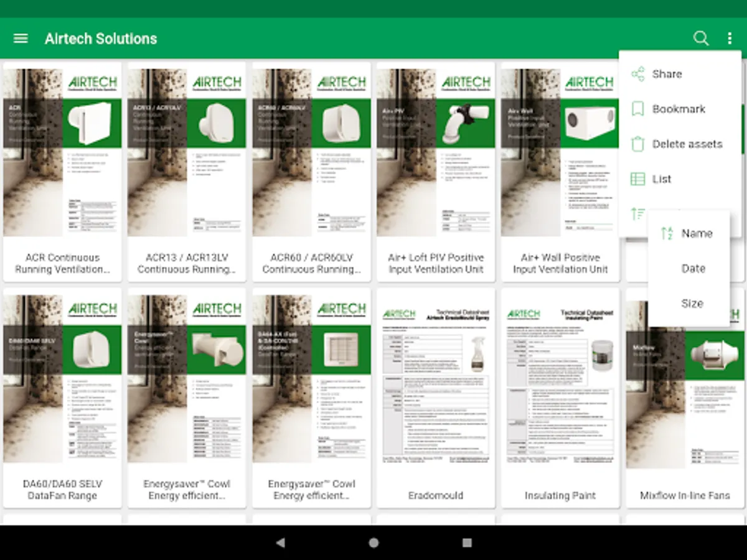Open Air+ Wall Positive Input datasheet thumbnail
This screenshot has width=747, height=560.
[x=560, y=152]
